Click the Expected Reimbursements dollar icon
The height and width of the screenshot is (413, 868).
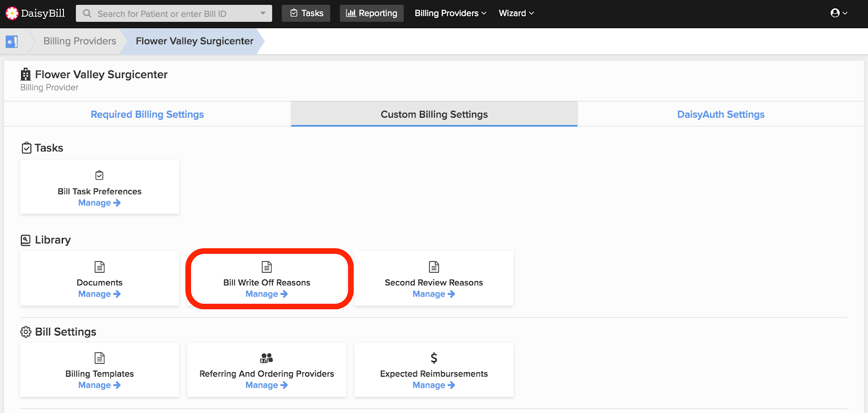coord(434,358)
